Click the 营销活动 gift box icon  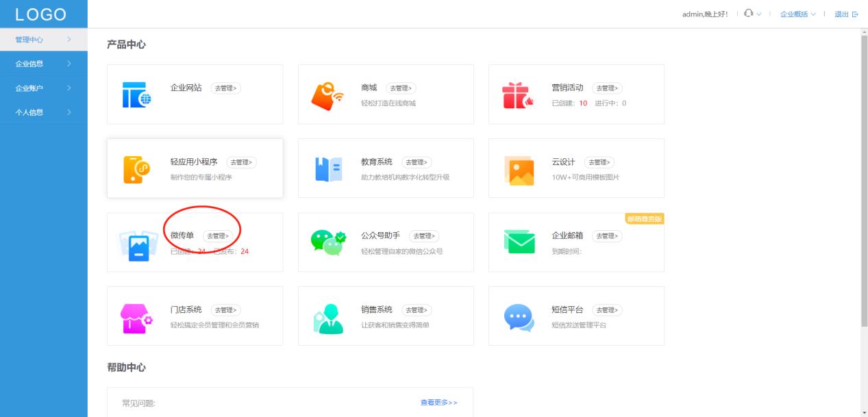[x=518, y=94]
